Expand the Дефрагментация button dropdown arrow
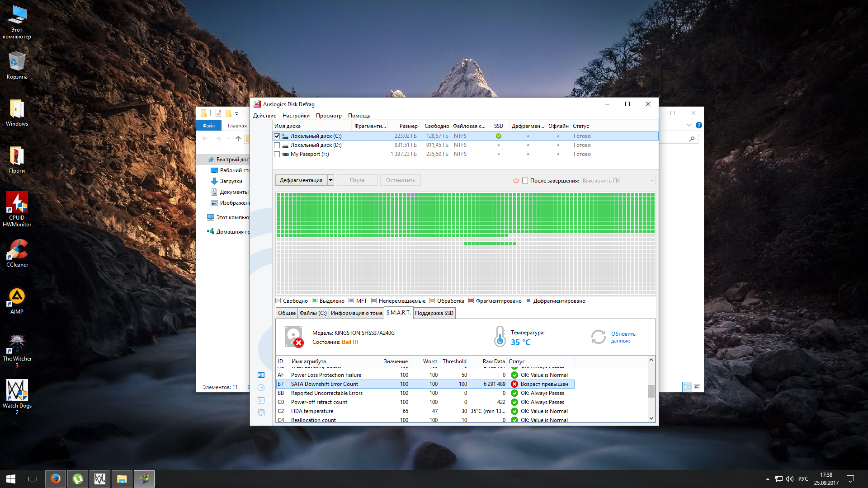 pos(330,180)
